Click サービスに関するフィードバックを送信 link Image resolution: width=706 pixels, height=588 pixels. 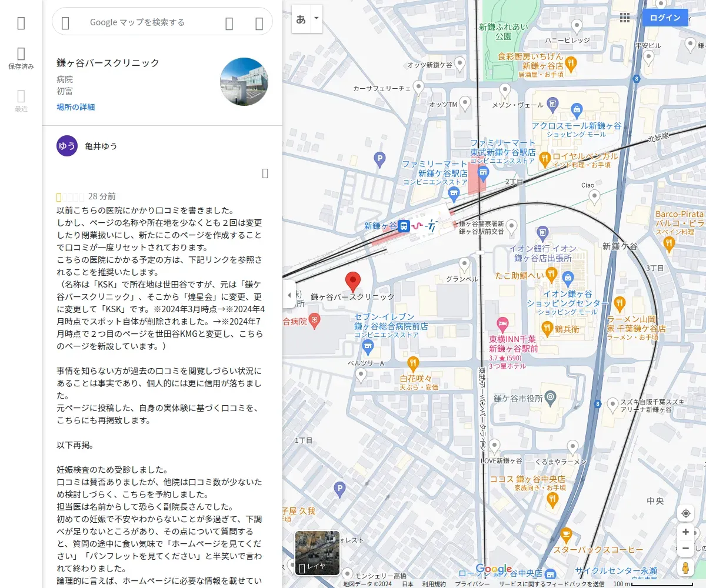pos(551,584)
